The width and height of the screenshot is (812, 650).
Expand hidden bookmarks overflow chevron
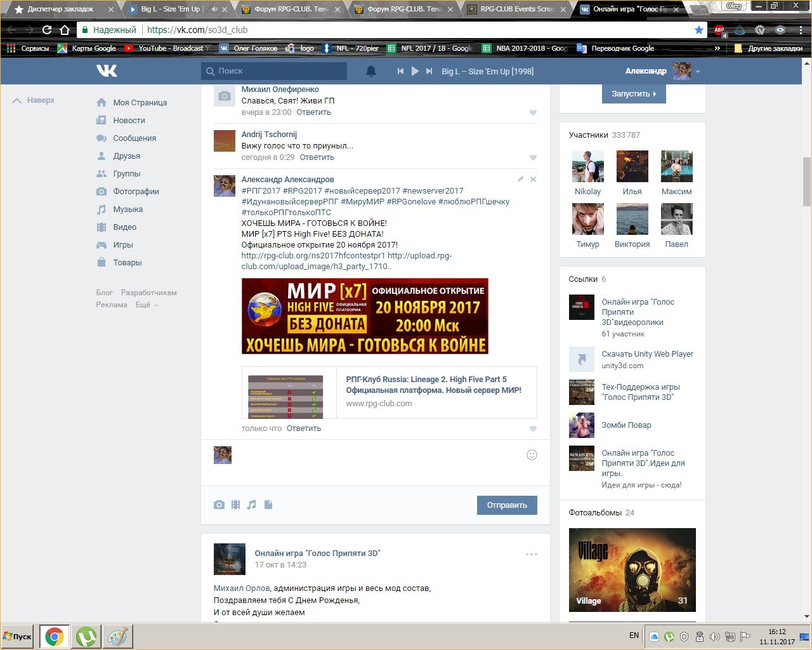click(717, 48)
